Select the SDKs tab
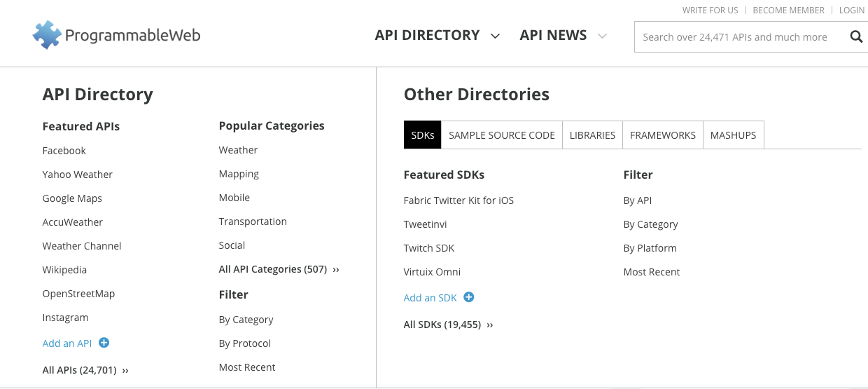Image resolution: width=868 pixels, height=389 pixels. click(423, 135)
